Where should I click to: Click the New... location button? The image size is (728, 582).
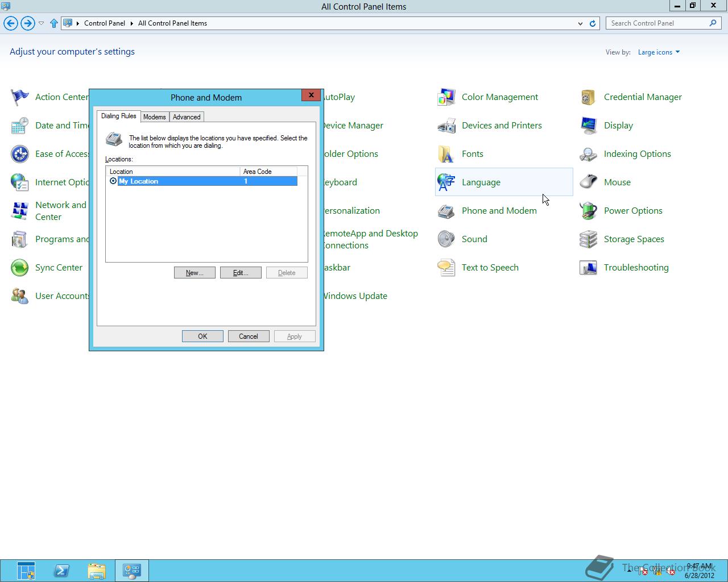(x=195, y=273)
